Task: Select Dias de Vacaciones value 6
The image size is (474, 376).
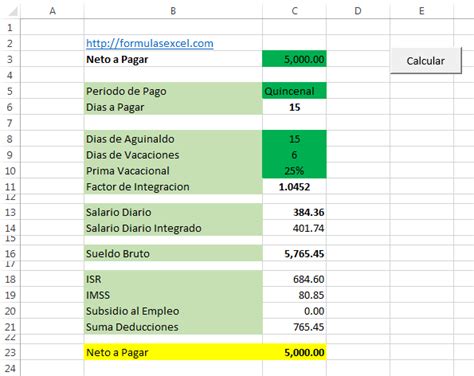Action: (294, 155)
